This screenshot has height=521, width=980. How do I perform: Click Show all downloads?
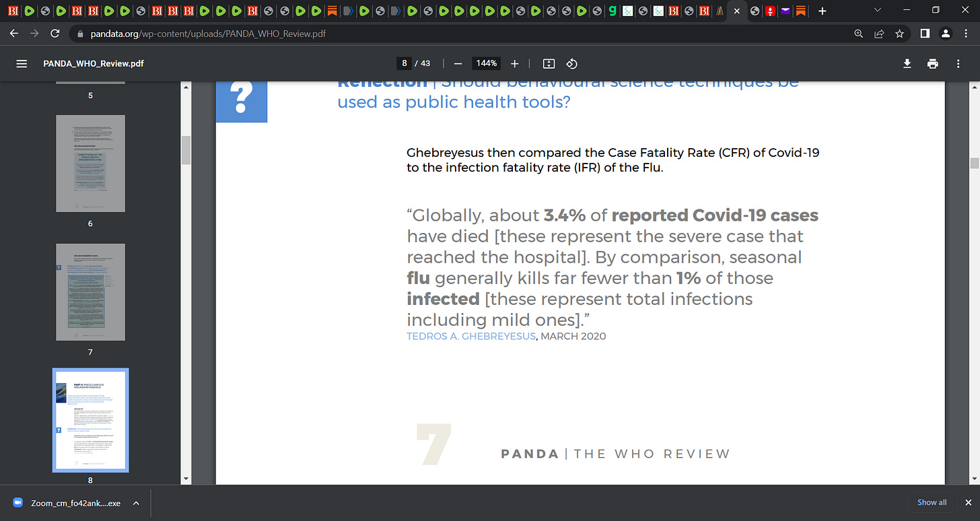pyautogui.click(x=932, y=502)
